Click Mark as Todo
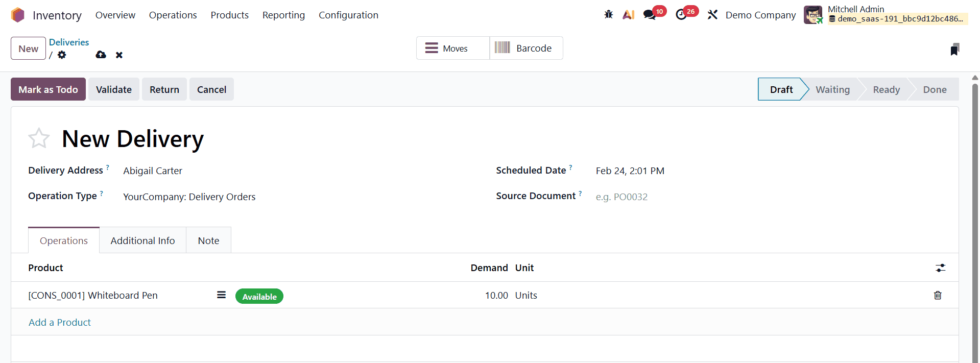Viewport: 980px width, 363px height. (x=47, y=89)
